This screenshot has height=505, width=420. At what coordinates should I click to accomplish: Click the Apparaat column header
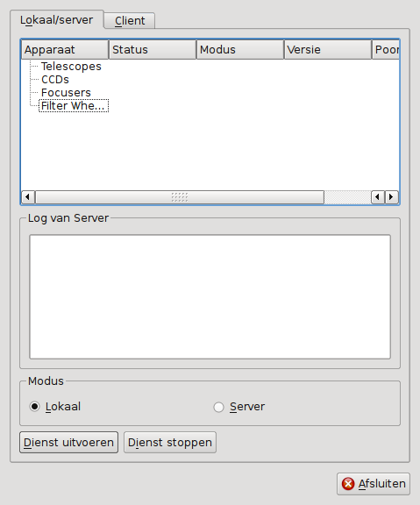pos(65,50)
